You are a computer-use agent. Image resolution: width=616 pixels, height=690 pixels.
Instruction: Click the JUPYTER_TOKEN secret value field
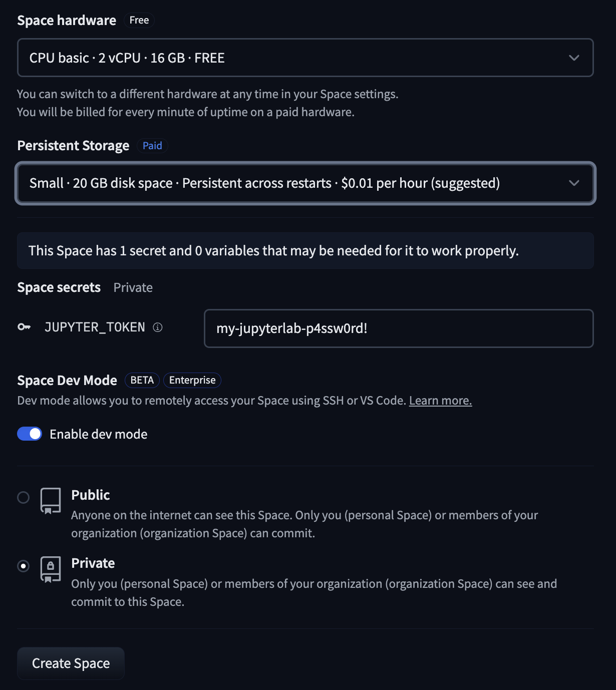click(399, 328)
